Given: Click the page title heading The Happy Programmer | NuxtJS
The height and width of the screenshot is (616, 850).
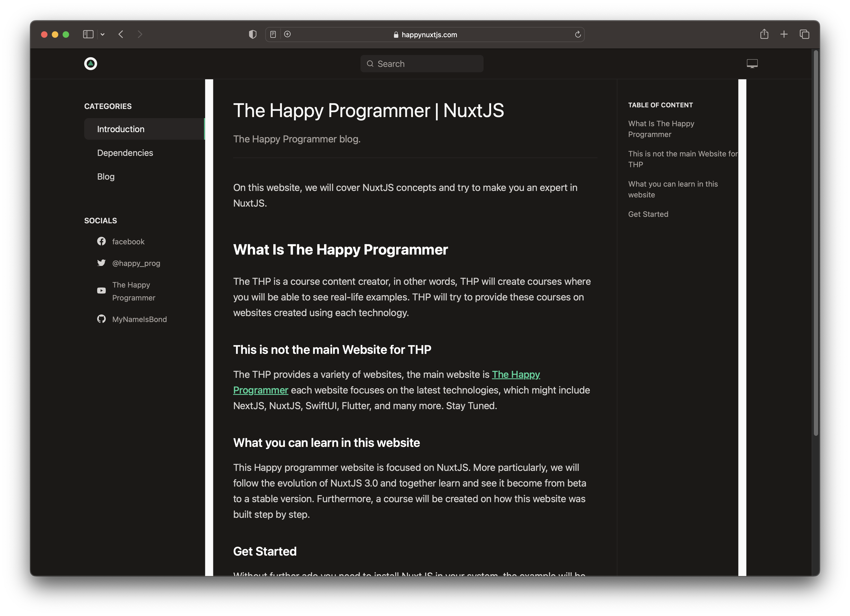Looking at the screenshot, I should point(368,111).
